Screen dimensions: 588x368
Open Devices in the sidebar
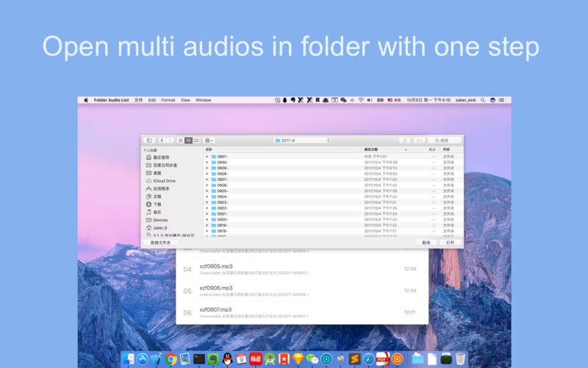coord(157,220)
